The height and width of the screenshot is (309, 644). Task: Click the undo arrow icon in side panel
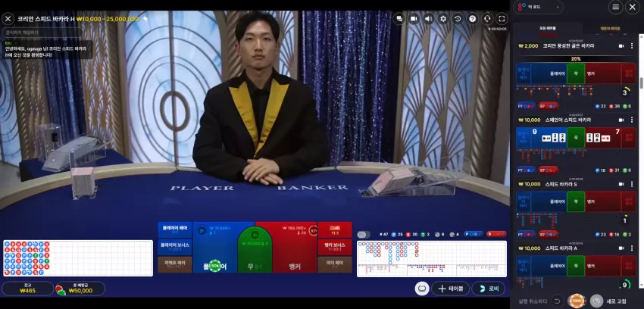tap(557, 301)
